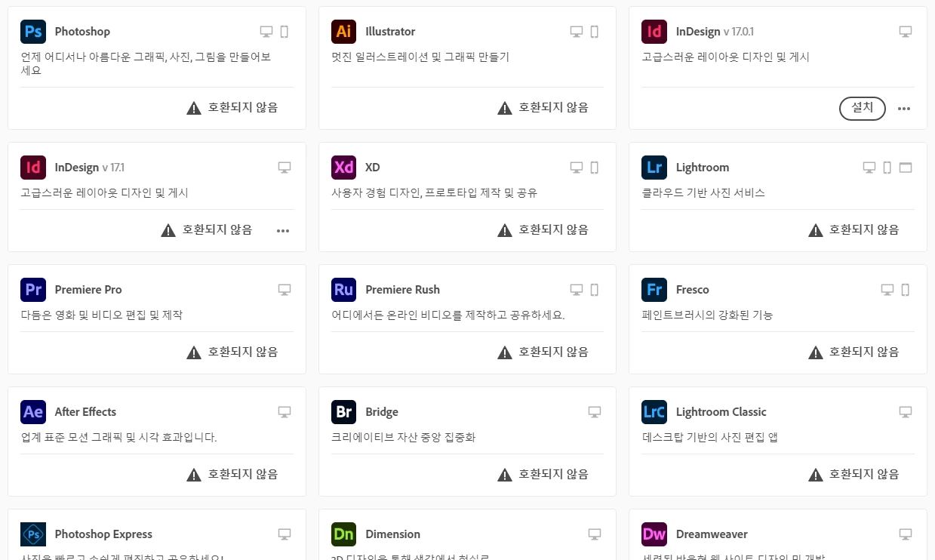Click Bridge's desktop platform icon
The image size is (935, 560).
[x=595, y=412]
